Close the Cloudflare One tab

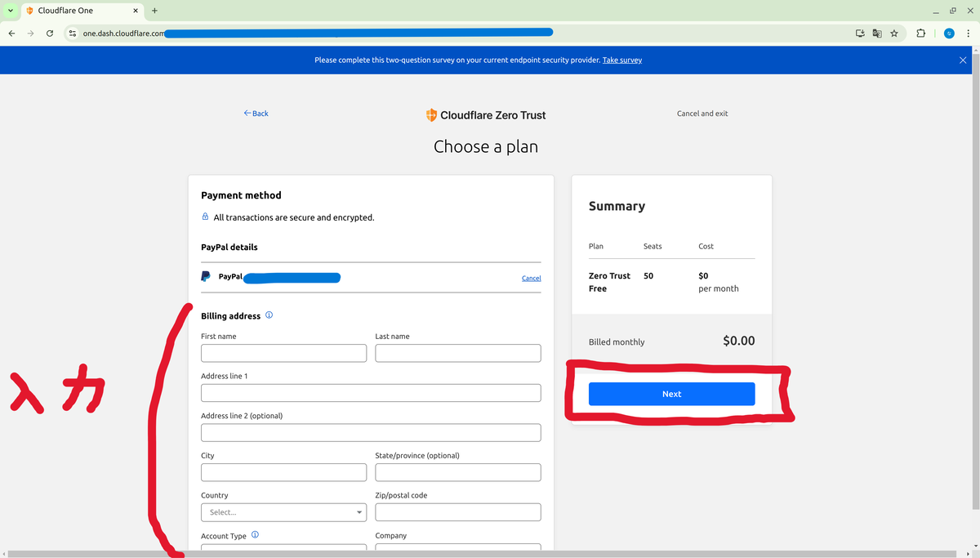click(x=136, y=11)
